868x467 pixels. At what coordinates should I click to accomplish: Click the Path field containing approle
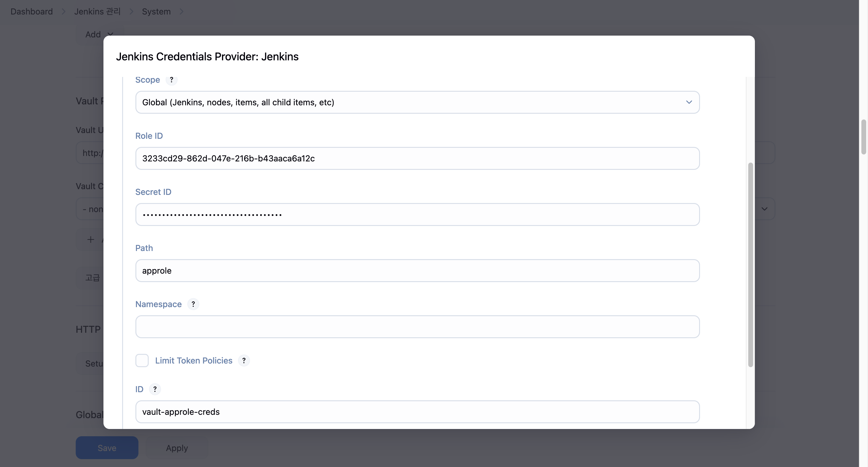coord(417,271)
